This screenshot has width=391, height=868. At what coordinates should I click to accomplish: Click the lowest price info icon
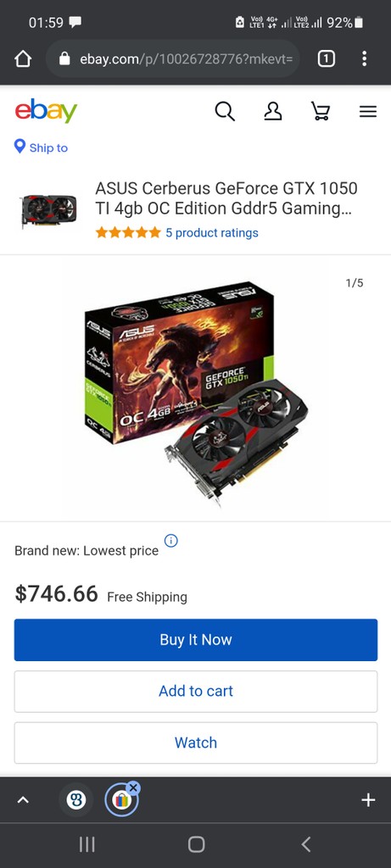tap(171, 540)
